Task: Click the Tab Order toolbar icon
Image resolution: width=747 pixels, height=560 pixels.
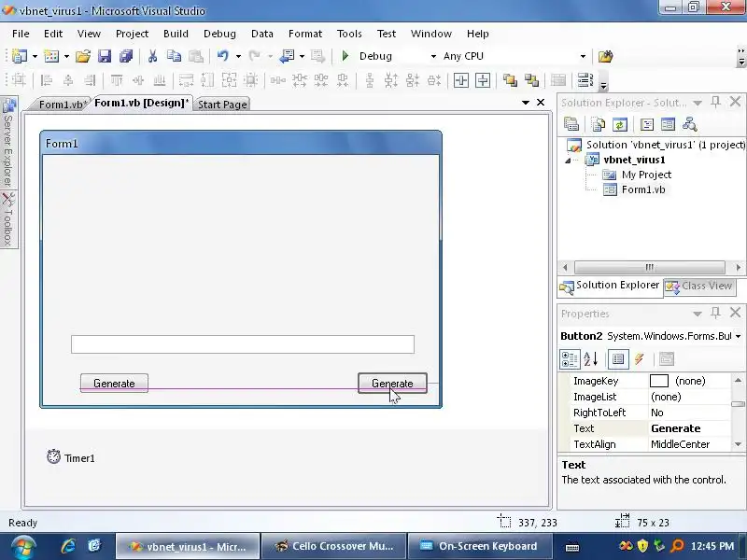Action: pos(585,80)
